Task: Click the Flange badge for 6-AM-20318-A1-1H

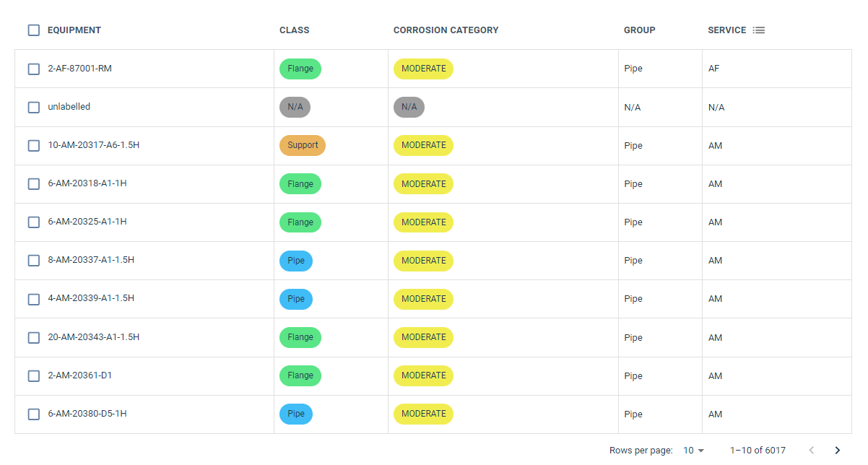Action: point(300,183)
